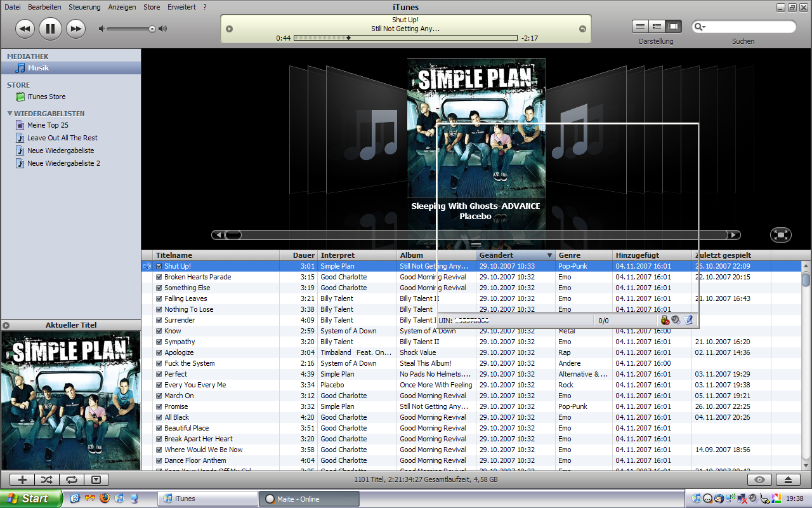Go back to previous track
Image resolution: width=812 pixels, height=508 pixels.
click(25, 29)
